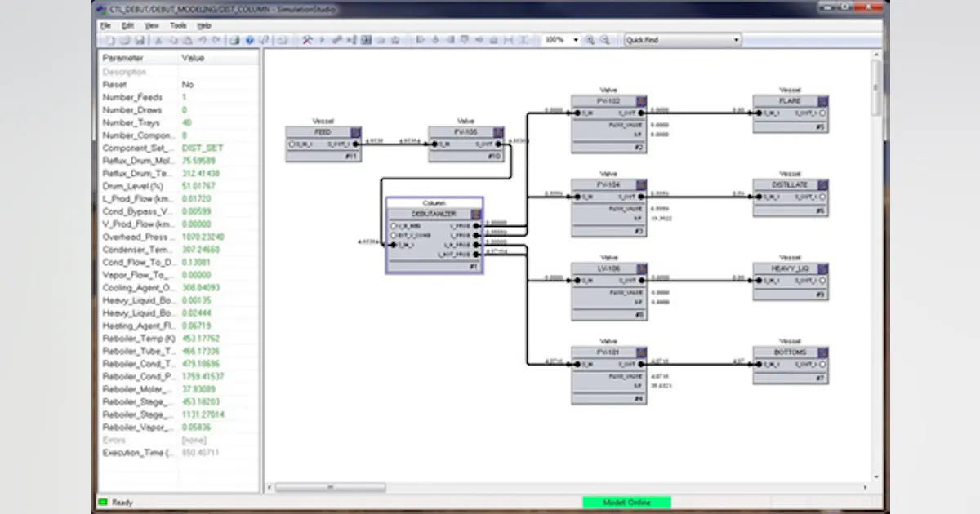
Task: Click the Parameter column header
Action: pos(138,58)
